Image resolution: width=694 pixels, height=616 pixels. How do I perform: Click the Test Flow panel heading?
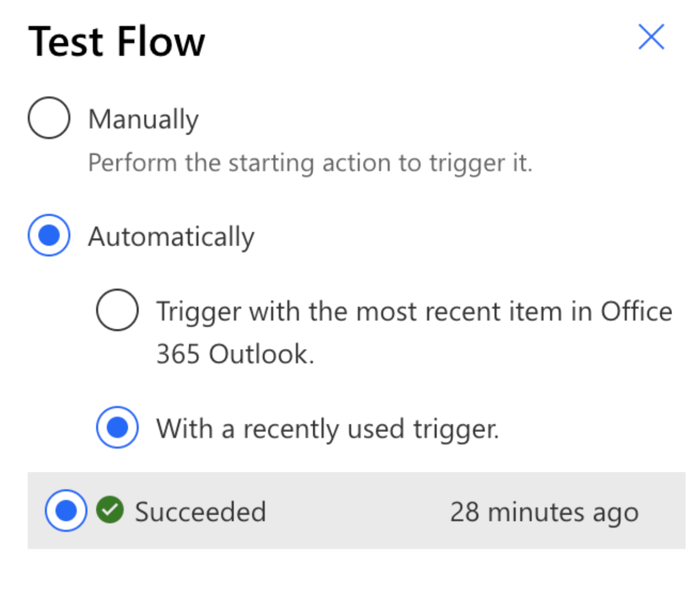tap(117, 42)
